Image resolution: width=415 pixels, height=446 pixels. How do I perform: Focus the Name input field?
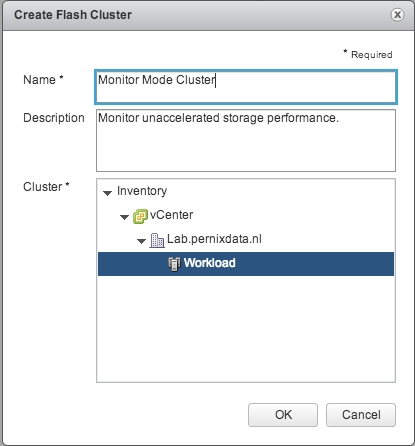click(246, 87)
